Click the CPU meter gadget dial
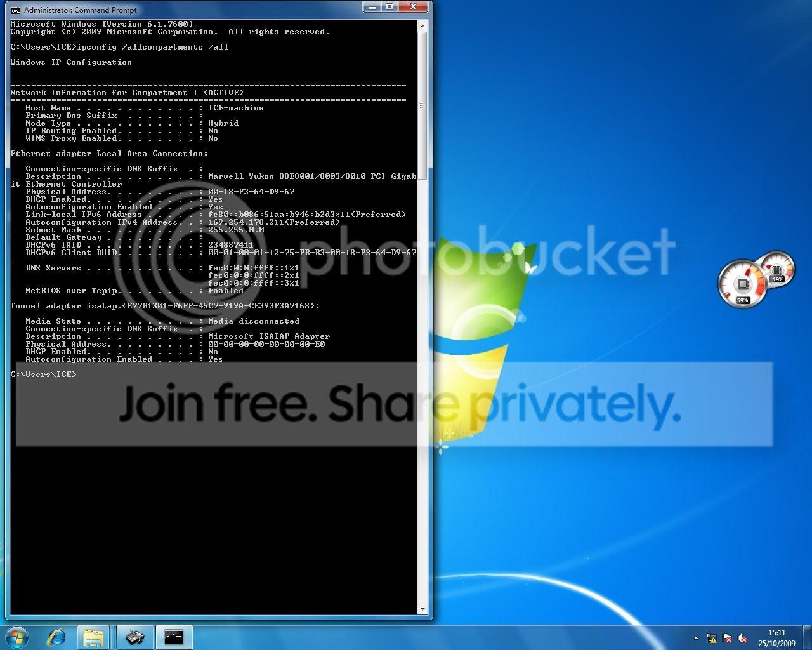812x650 pixels. click(741, 284)
